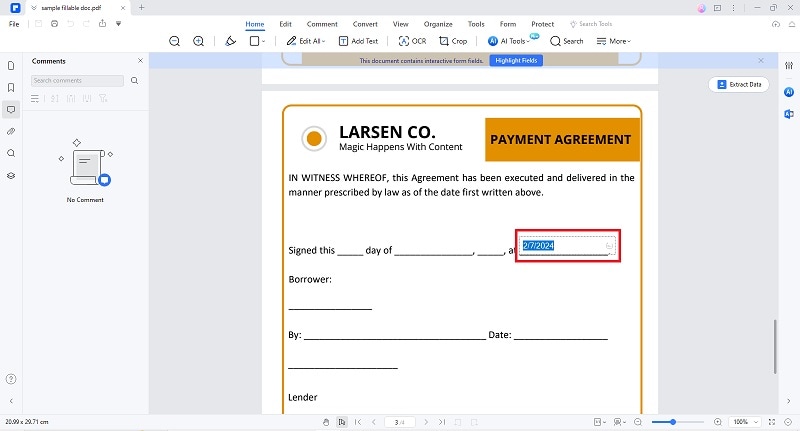The height and width of the screenshot is (431, 800).
Task: Open the attachments panel paperclip icon
Action: click(x=11, y=132)
